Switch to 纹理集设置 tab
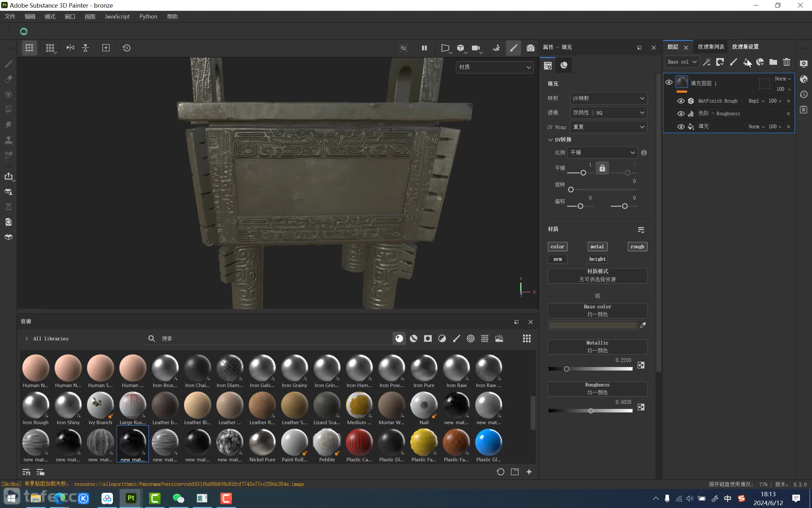This screenshot has width=812, height=508. (745, 47)
